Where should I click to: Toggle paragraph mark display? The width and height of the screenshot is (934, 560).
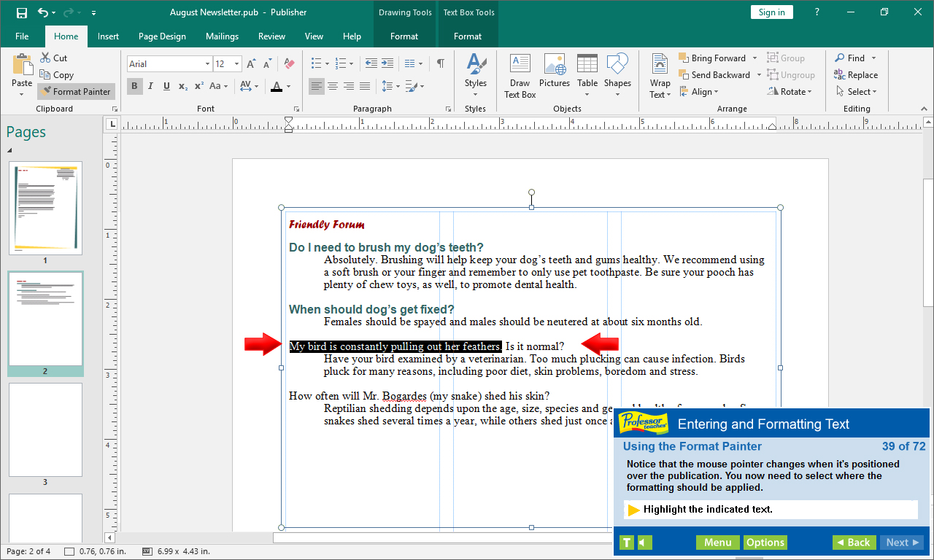[x=440, y=64]
